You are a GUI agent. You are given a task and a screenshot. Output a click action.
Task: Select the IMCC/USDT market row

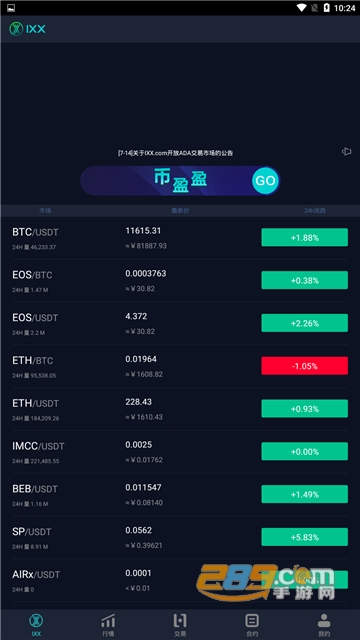(180, 452)
